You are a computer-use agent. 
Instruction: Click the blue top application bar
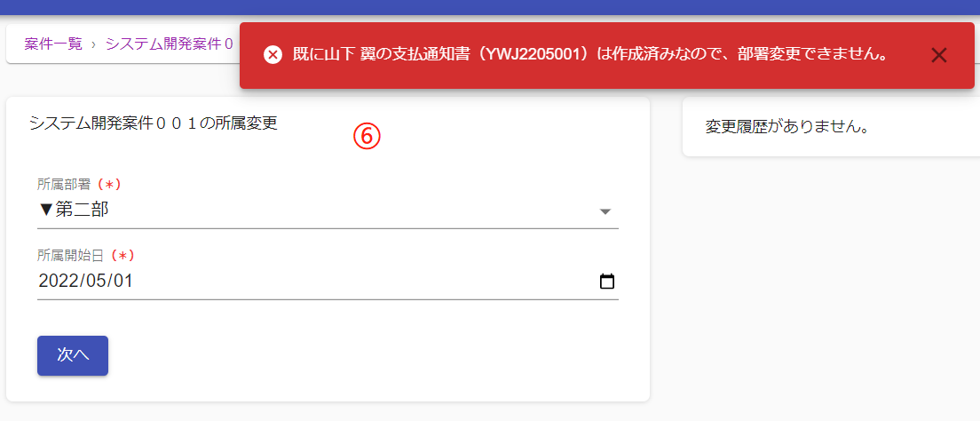coord(490,7)
